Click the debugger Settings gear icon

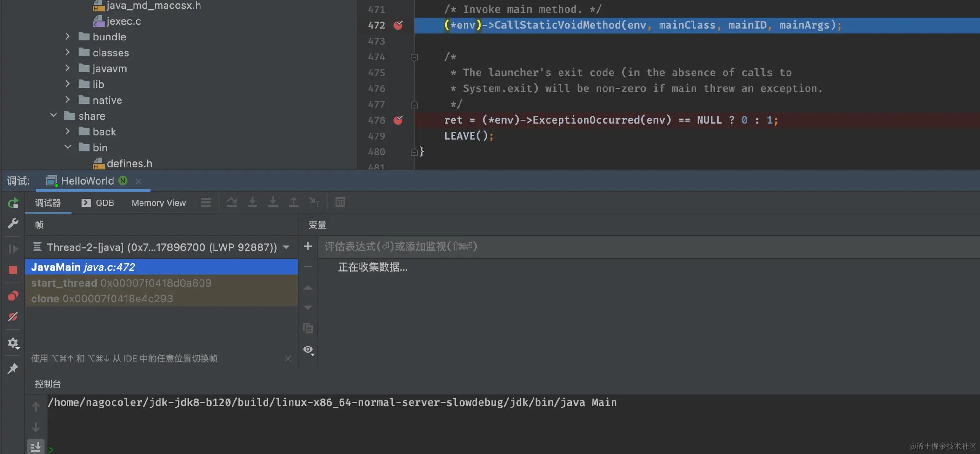(13, 343)
